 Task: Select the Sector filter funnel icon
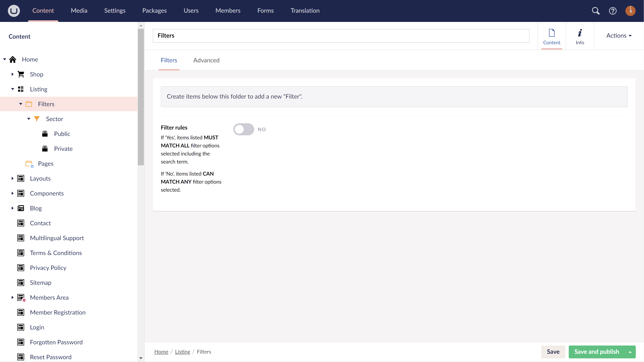coord(37,119)
